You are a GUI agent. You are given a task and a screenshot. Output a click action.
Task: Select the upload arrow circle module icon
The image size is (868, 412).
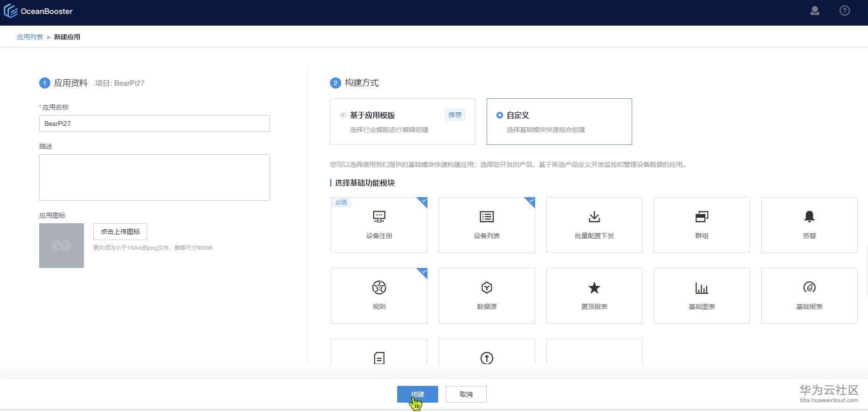tap(487, 358)
